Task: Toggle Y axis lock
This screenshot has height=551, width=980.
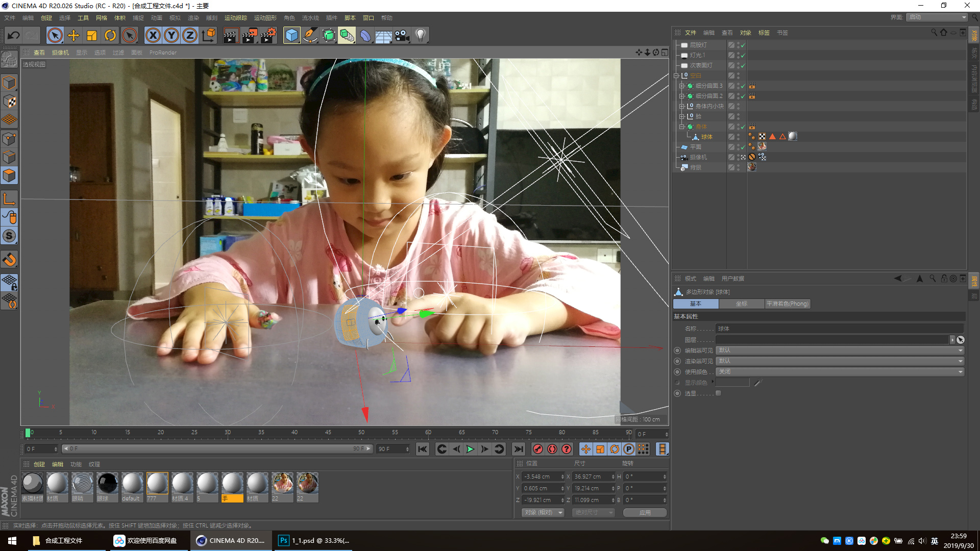Action: click(x=171, y=35)
